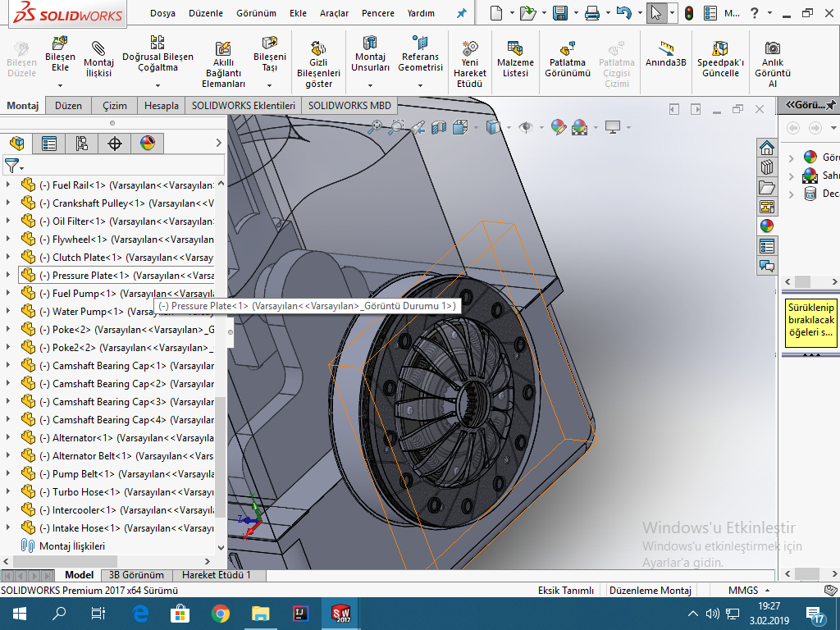Open Araçlar menu

click(334, 13)
